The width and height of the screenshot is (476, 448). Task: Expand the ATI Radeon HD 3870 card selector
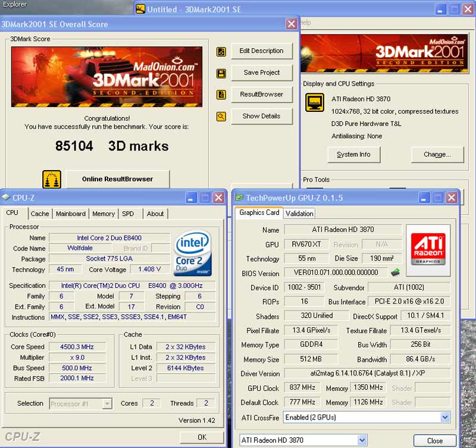click(362, 440)
